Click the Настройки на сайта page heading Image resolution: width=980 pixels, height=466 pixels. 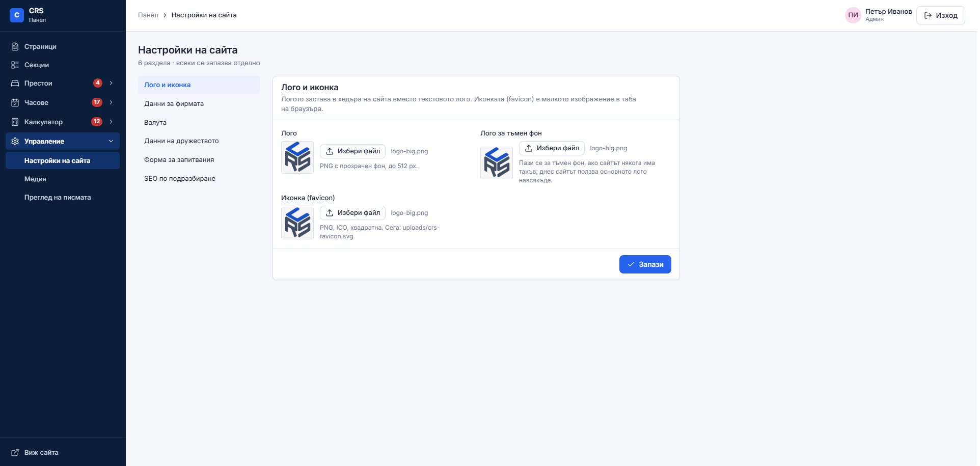click(188, 50)
